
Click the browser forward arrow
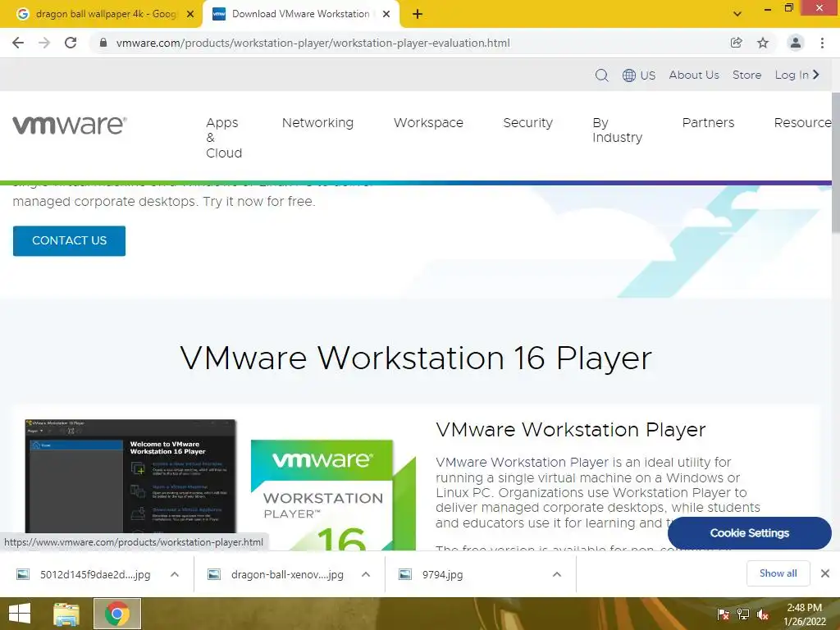pyautogui.click(x=44, y=43)
